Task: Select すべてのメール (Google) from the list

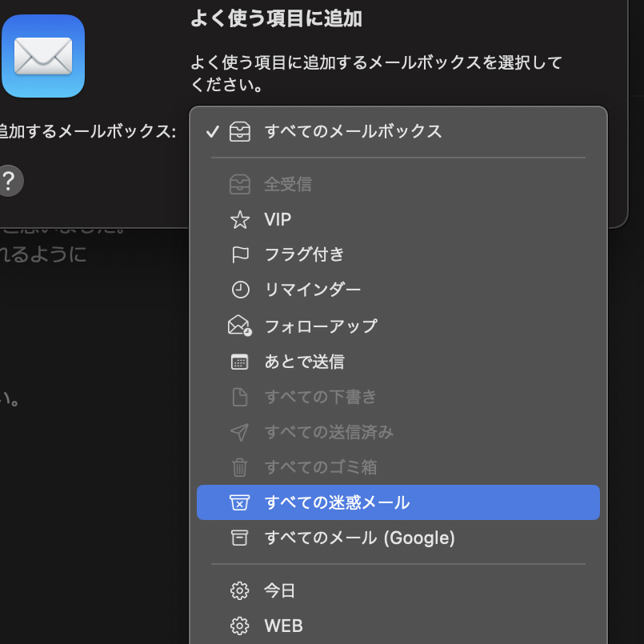Action: point(359,538)
